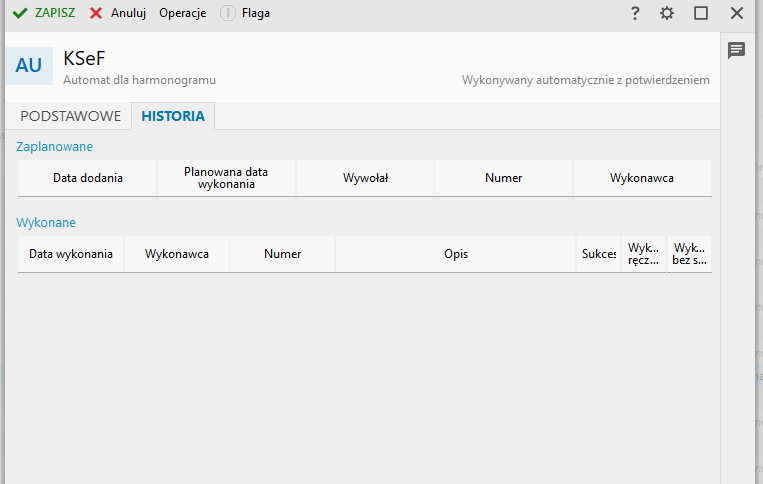Click the red X Anuluj icon
This screenshot has height=484, width=763.
coord(96,13)
